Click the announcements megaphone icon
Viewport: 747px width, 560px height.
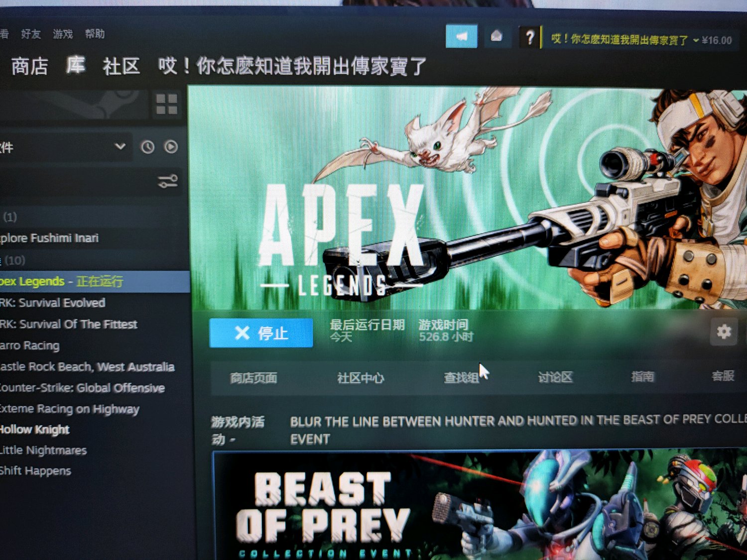pyautogui.click(x=462, y=36)
